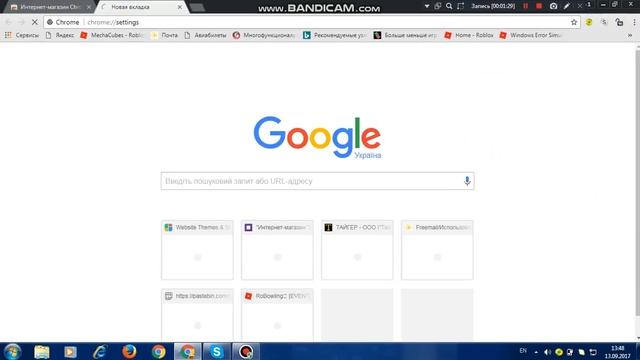Click the lock-shaped extension icon in toolbar

(x=619, y=22)
